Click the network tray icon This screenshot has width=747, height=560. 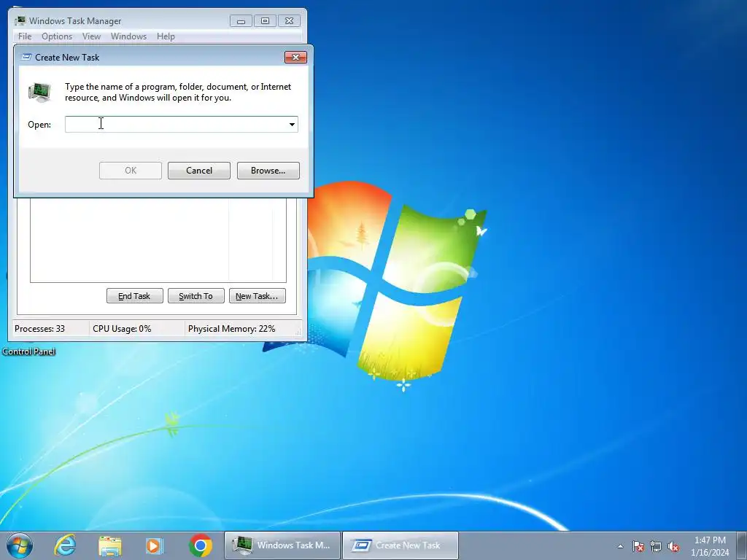click(x=656, y=546)
